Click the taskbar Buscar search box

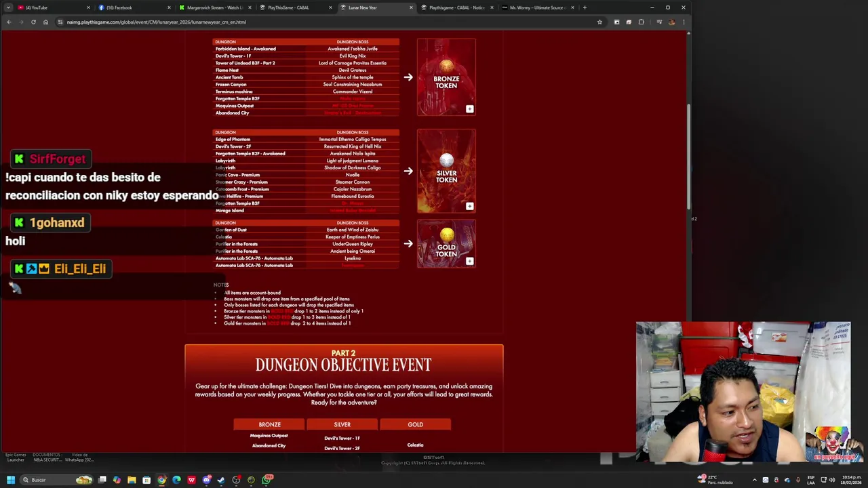pyautogui.click(x=57, y=480)
